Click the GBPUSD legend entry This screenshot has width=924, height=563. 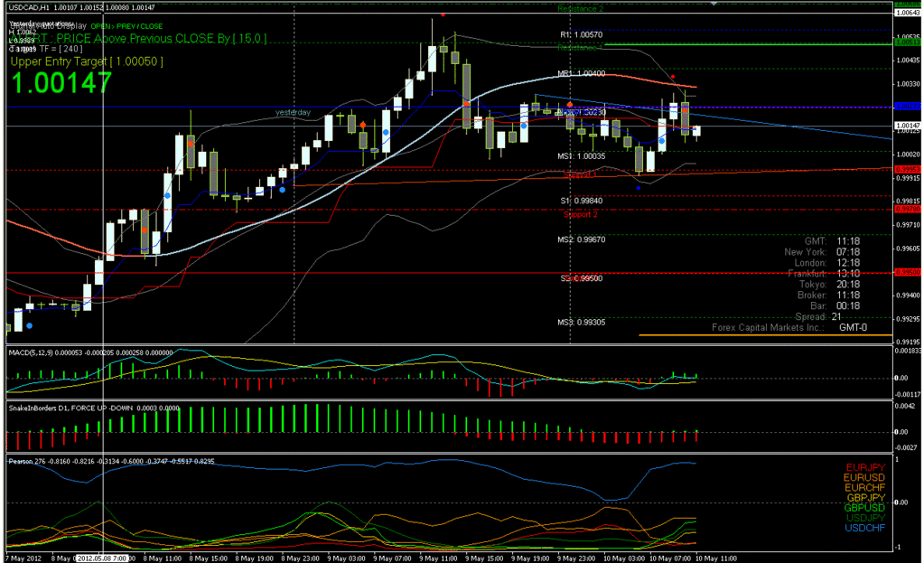click(864, 508)
